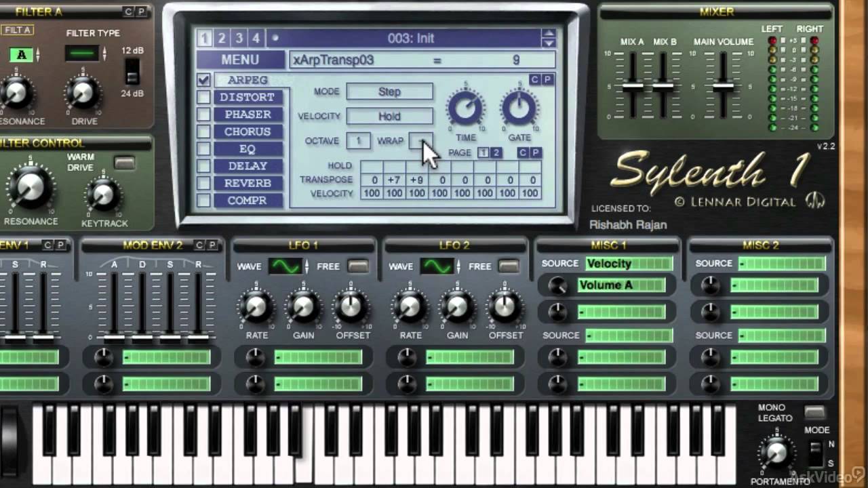Screen dimensions: 868x488
Task: Click the Volume A amount knob in Misc 1
Action: click(x=557, y=285)
